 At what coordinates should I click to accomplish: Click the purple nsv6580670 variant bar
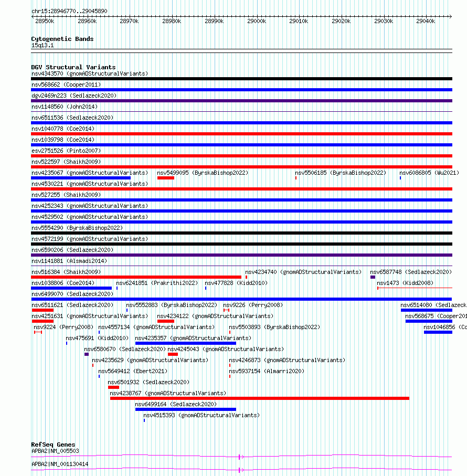click(x=87, y=354)
